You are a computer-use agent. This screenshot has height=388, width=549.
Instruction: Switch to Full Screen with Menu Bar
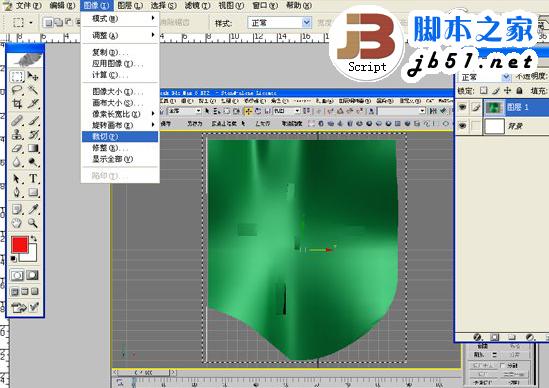(25, 291)
